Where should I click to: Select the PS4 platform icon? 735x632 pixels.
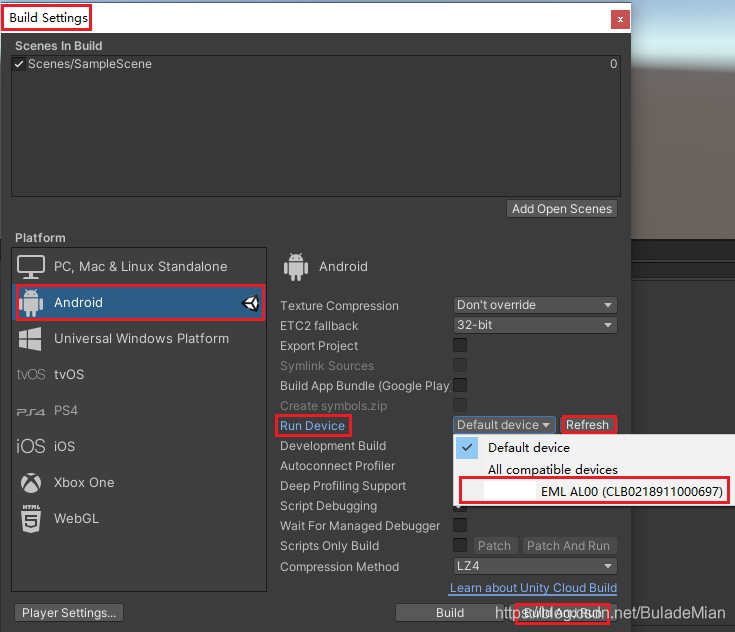pyautogui.click(x=31, y=412)
